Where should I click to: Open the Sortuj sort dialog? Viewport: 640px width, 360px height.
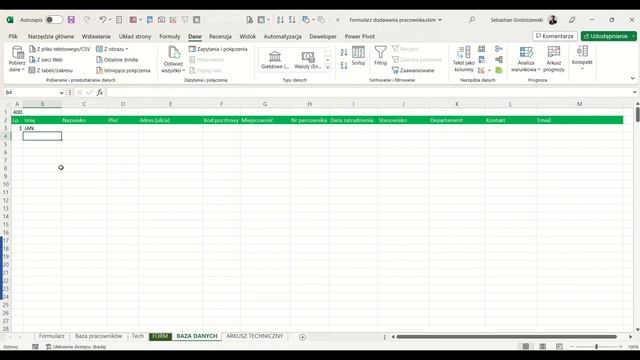358,56
